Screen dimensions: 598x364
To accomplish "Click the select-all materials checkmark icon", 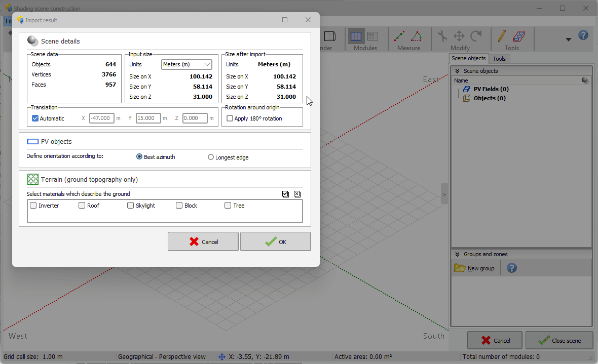I will 285,194.
